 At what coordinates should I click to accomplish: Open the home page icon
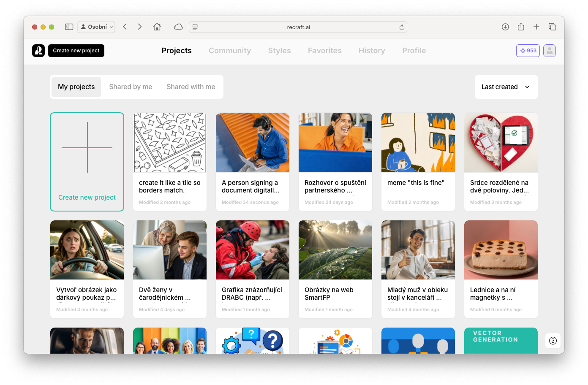(157, 27)
